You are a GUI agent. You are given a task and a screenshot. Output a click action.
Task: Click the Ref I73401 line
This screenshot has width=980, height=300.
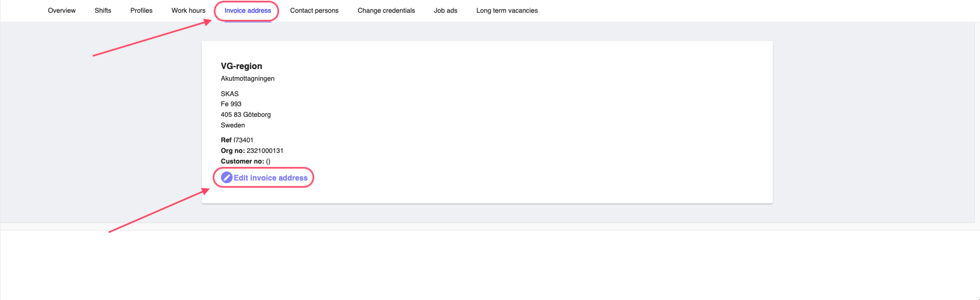(237, 140)
